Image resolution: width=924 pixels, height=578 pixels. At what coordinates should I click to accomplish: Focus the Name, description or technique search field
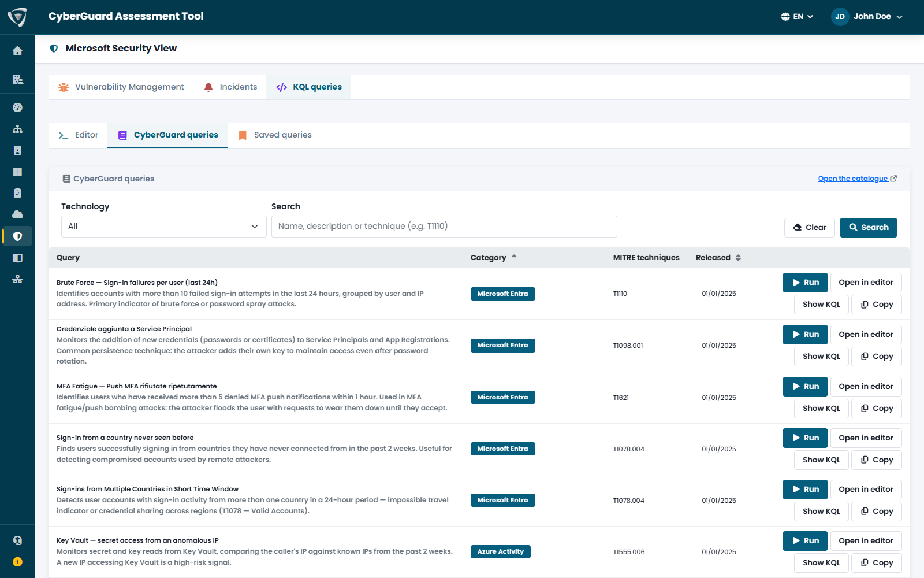[x=444, y=227]
